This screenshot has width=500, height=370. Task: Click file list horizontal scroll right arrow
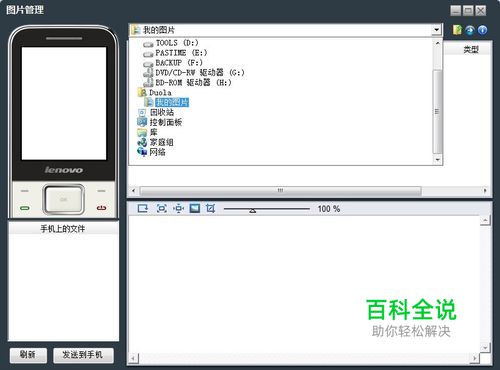pos(485,191)
